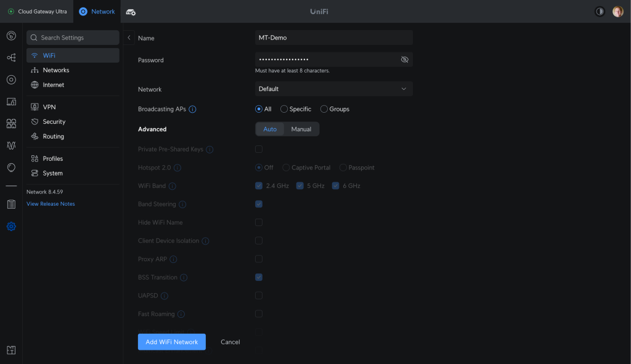This screenshot has height=364, width=631.
Task: Click the Name field containing MT-Demo
Action: pyautogui.click(x=333, y=38)
